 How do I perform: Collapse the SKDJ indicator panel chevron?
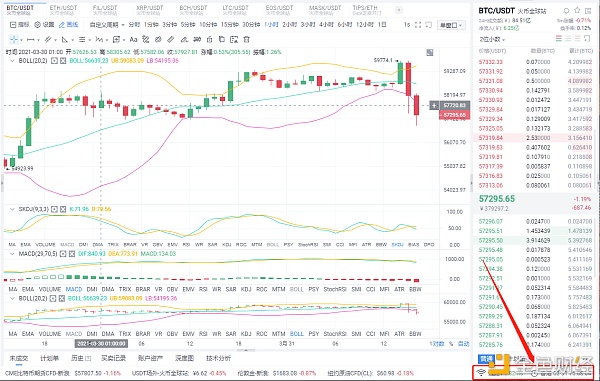click(x=12, y=209)
